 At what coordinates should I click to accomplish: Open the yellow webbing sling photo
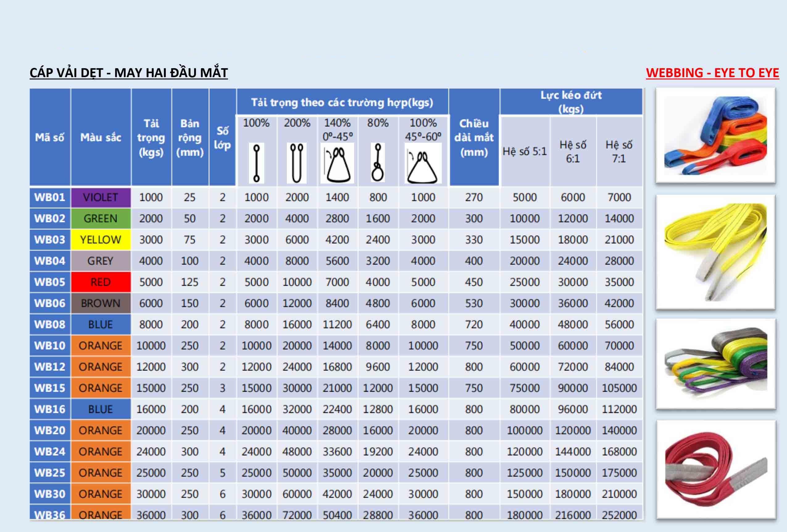pyautogui.click(x=715, y=251)
